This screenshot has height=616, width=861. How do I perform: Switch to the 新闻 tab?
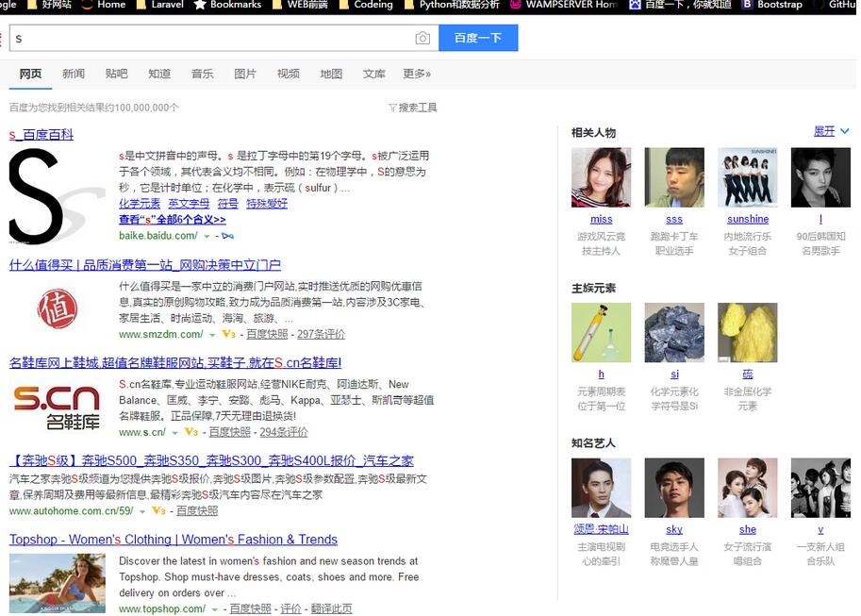coord(73,74)
